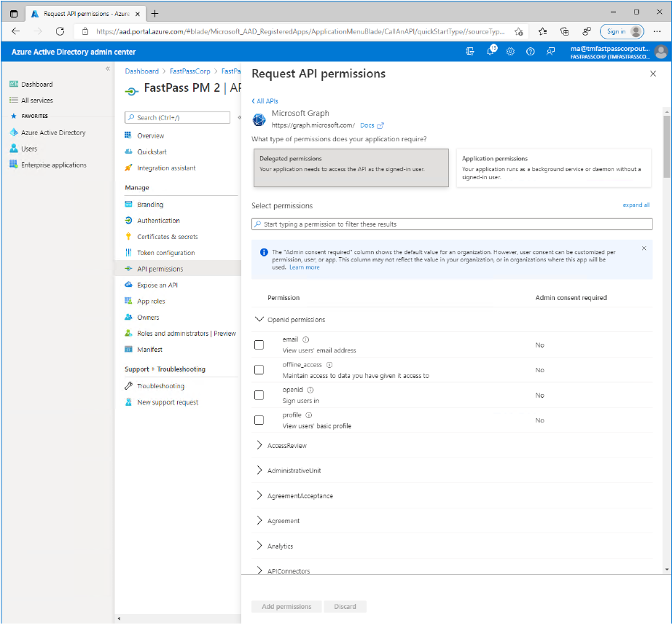Go back via All APIs link

point(265,101)
